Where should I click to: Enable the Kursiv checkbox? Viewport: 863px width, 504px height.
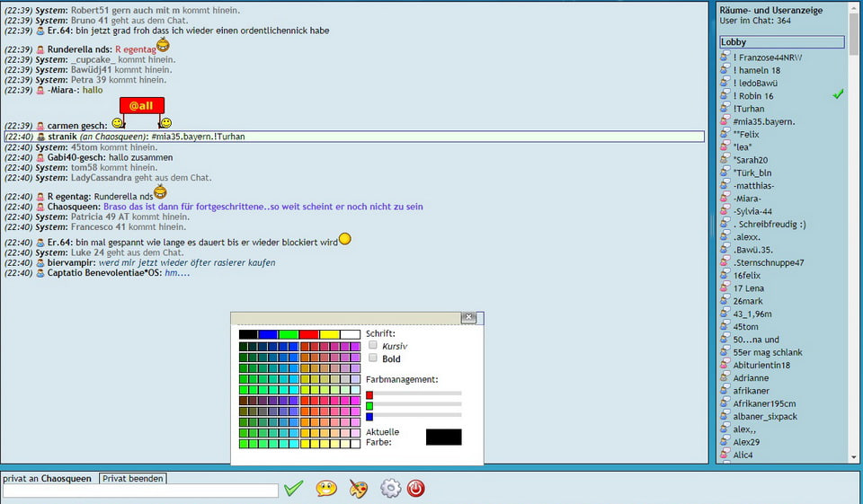coord(373,345)
